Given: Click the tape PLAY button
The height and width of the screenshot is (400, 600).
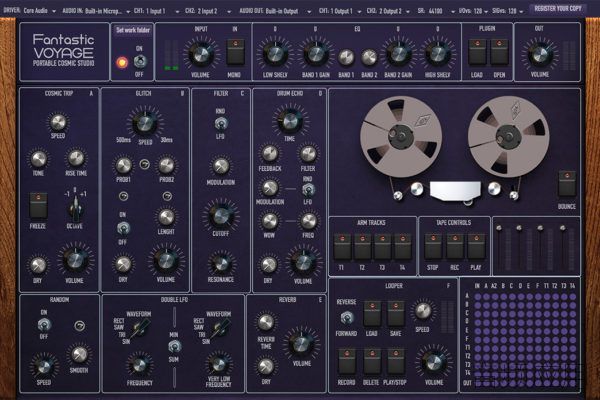Looking at the screenshot, I should tap(476, 247).
